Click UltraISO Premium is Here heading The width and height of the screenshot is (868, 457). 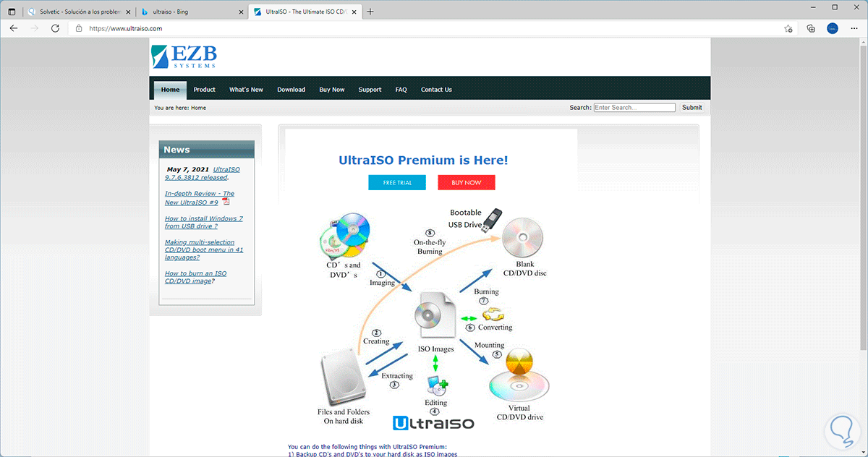(x=423, y=161)
